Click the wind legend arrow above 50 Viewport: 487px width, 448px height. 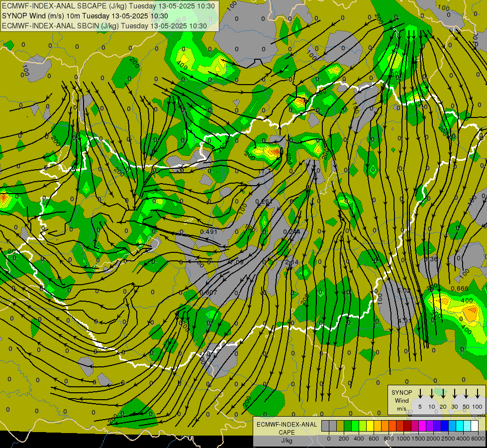click(x=466, y=393)
